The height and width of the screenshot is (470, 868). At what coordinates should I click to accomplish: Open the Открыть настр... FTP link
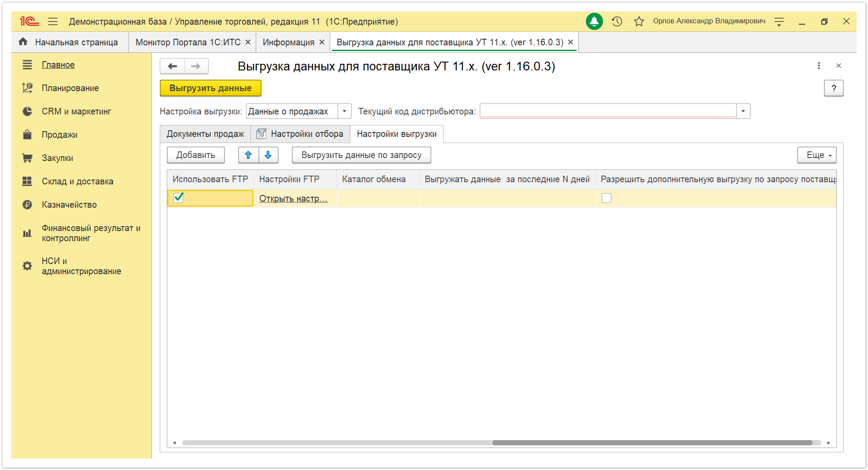pos(293,198)
